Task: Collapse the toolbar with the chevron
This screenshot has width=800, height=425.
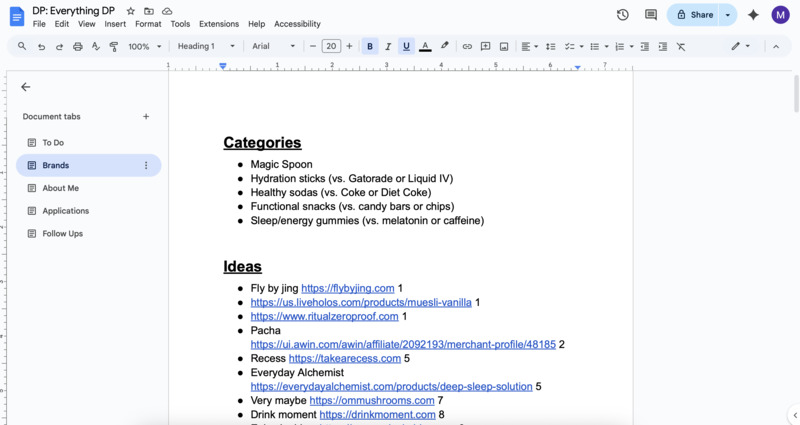Action: [776, 46]
